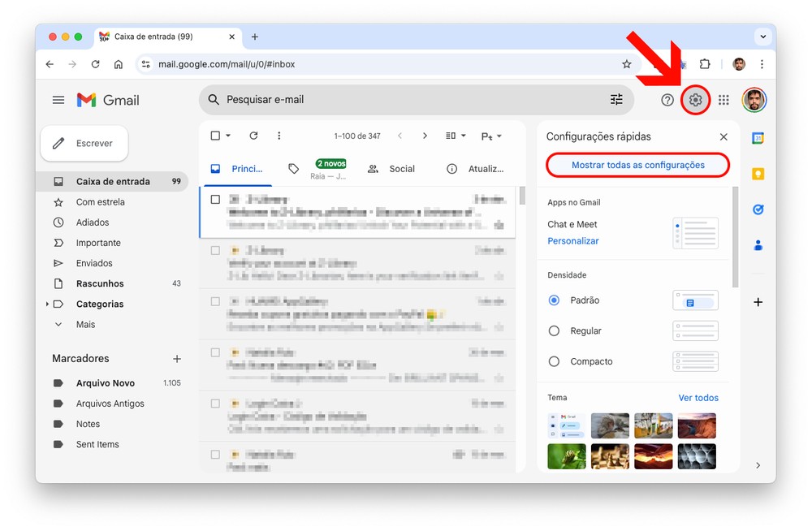Click the refresh inbox icon

coord(253,136)
